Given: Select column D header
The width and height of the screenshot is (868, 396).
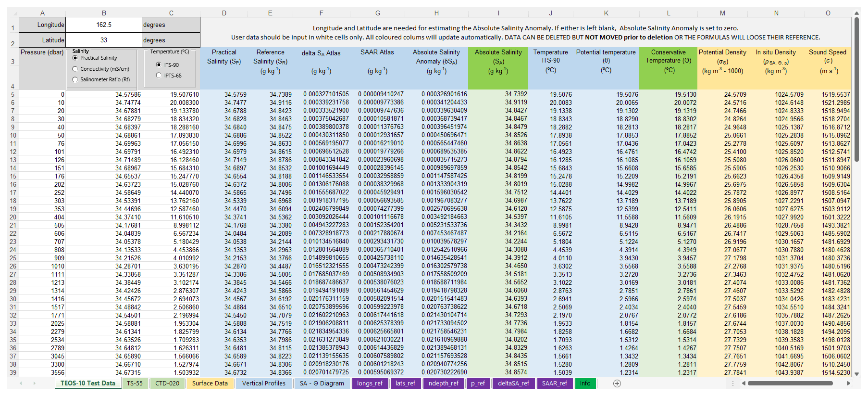Looking at the screenshot, I should coord(224,13).
